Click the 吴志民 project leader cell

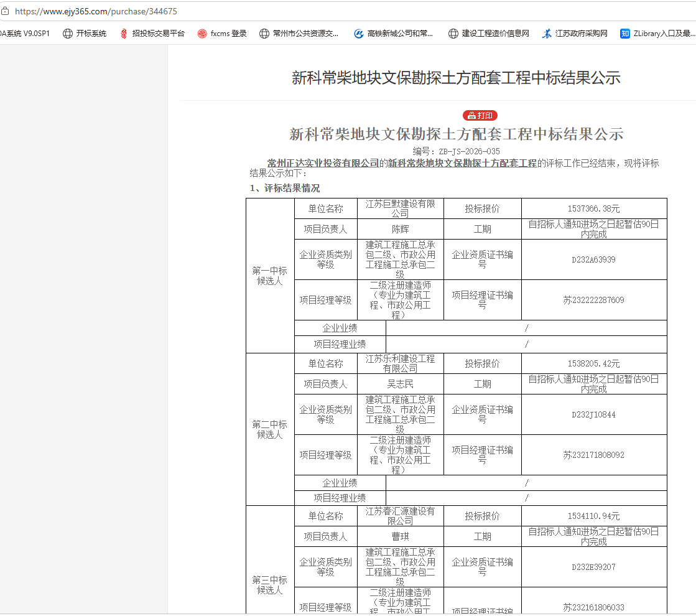tap(401, 384)
